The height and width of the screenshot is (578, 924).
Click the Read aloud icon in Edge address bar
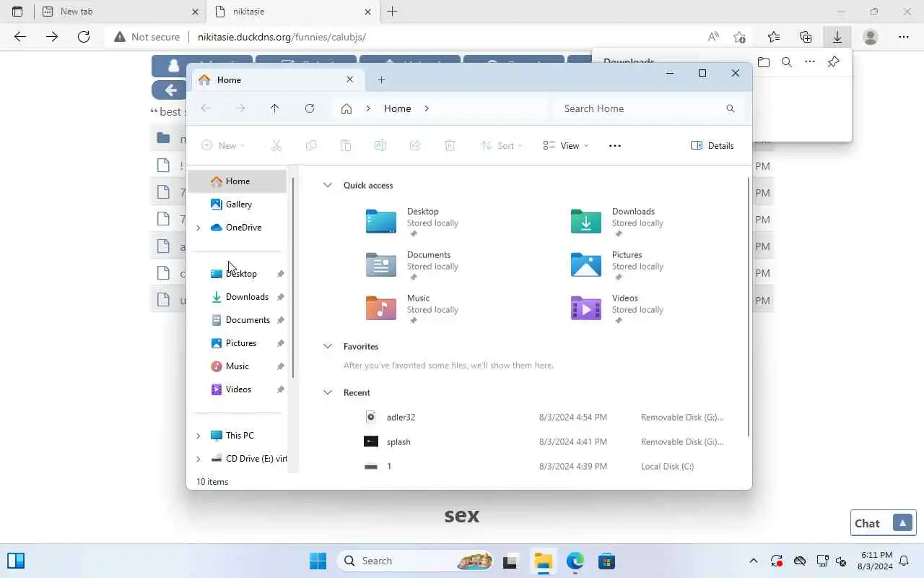tap(713, 37)
